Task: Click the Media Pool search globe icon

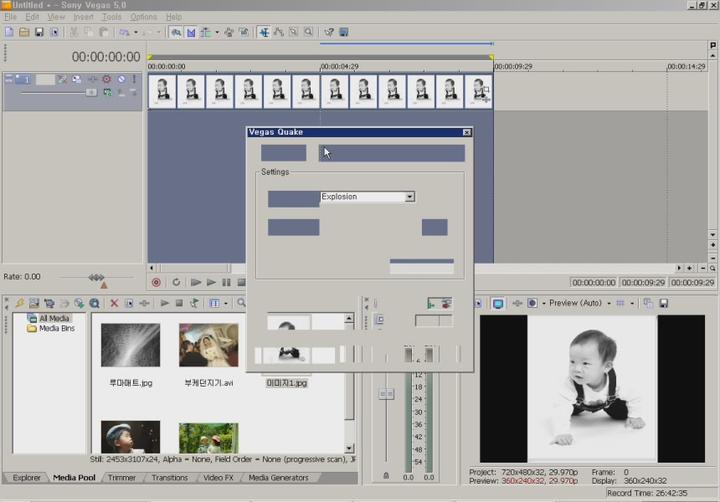Action: click(94, 303)
